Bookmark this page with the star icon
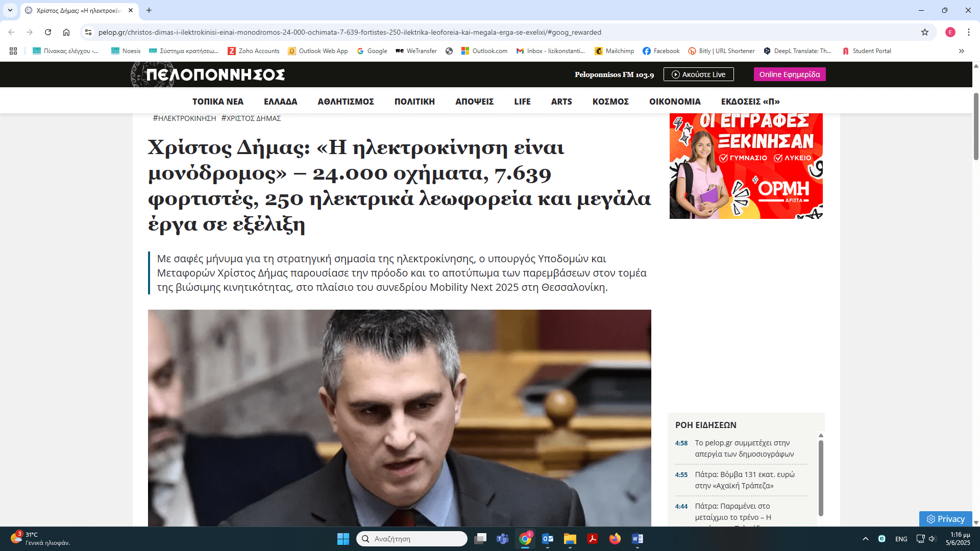This screenshot has height=551, width=980. click(925, 32)
